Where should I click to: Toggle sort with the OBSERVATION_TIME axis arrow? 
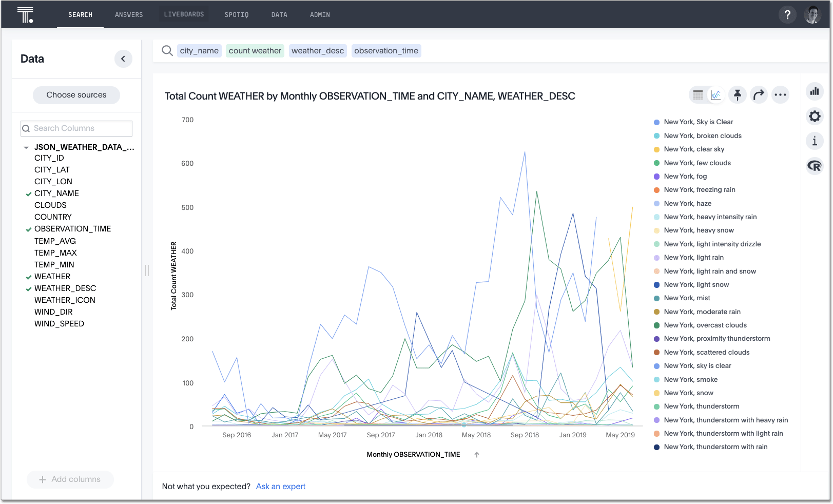click(x=477, y=454)
